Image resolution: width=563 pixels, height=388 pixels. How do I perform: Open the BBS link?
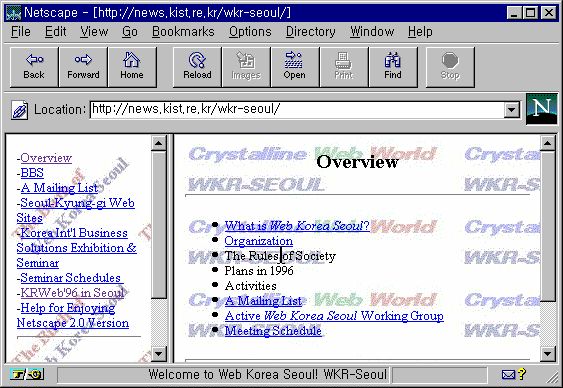pyautogui.click(x=32, y=173)
